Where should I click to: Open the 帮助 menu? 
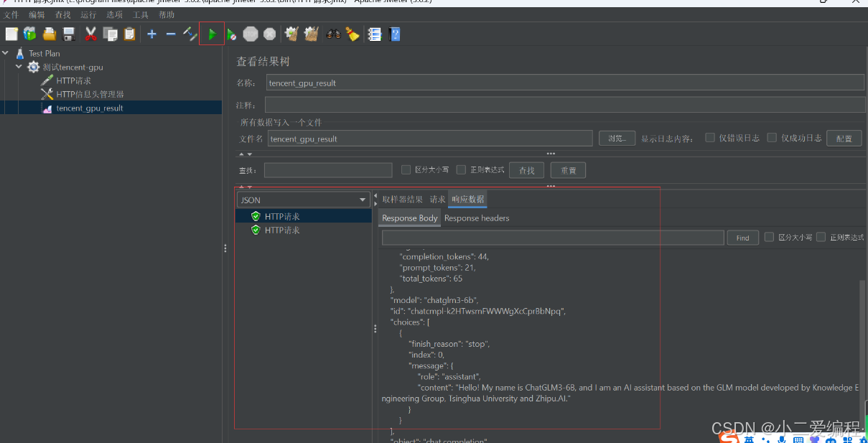[167, 14]
